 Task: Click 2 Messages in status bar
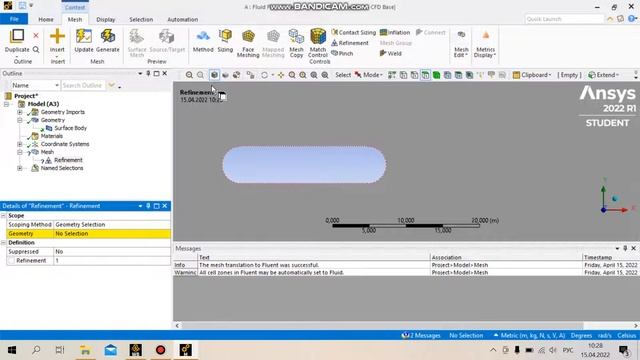pos(421,336)
